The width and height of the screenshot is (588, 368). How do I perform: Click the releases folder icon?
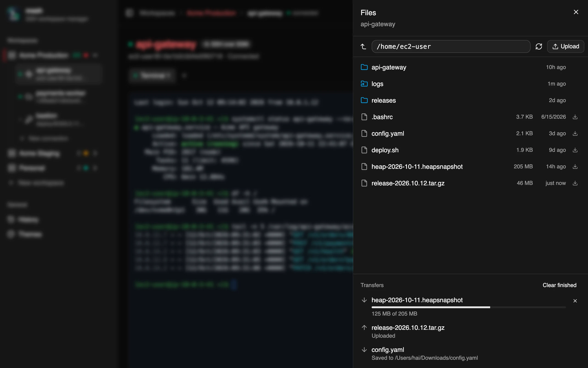(x=364, y=100)
